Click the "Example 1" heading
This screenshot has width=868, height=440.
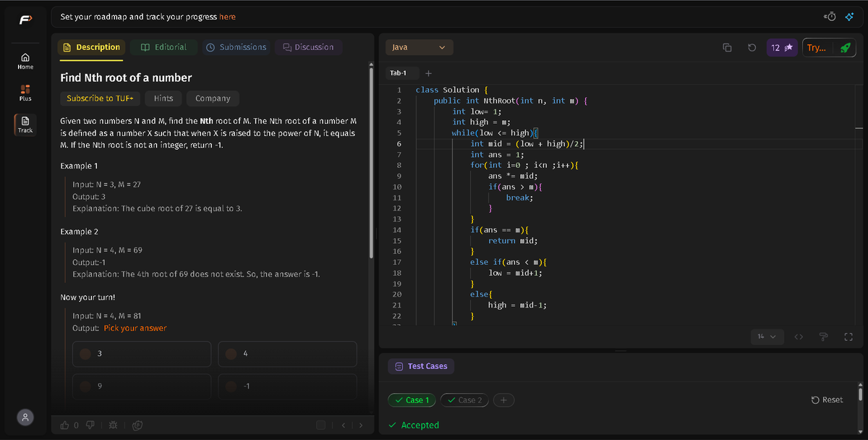click(79, 166)
